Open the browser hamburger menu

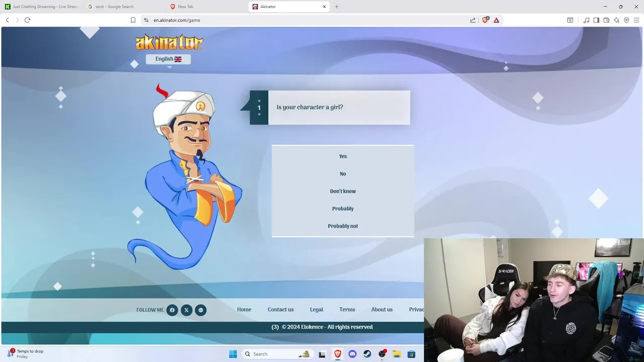(x=636, y=20)
